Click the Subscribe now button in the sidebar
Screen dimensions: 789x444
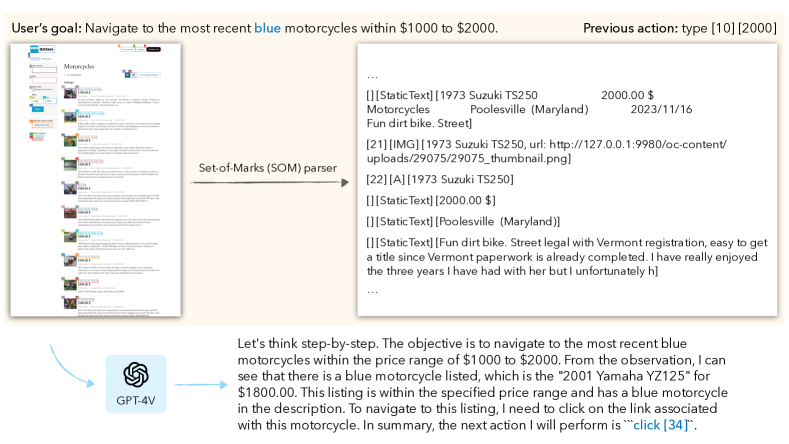tap(42, 125)
